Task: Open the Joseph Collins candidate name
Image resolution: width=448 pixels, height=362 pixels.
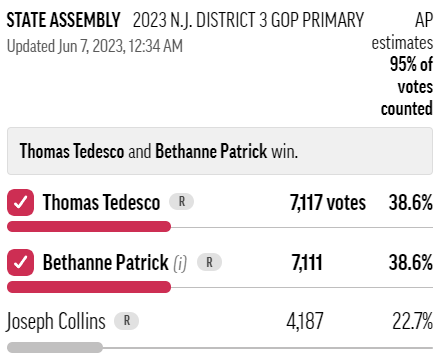Action: 56,322
